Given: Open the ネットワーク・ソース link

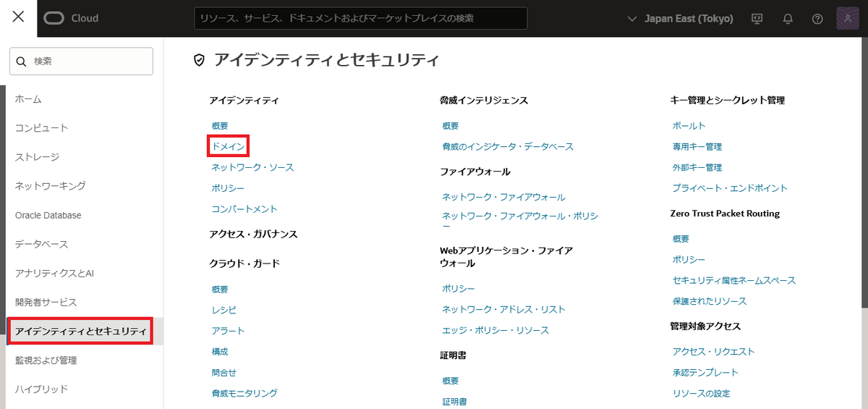Looking at the screenshot, I should [x=252, y=167].
